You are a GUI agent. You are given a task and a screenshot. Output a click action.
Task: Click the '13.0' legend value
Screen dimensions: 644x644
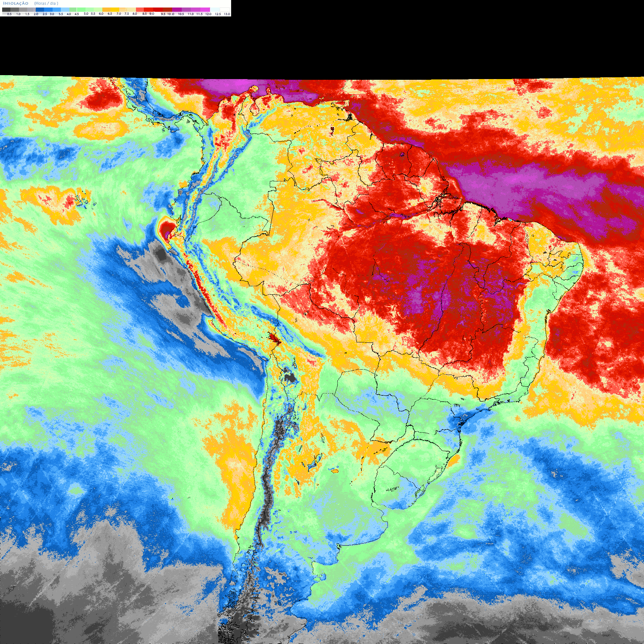[x=227, y=14]
